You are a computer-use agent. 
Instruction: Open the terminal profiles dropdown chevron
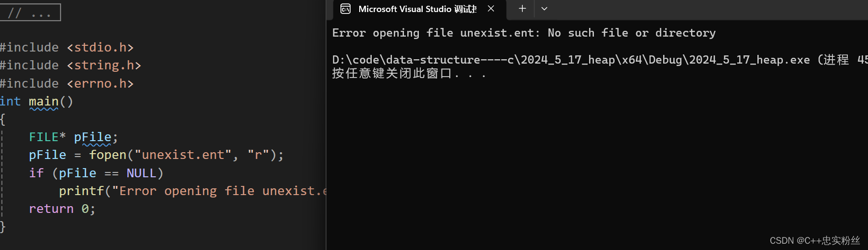[x=544, y=9]
